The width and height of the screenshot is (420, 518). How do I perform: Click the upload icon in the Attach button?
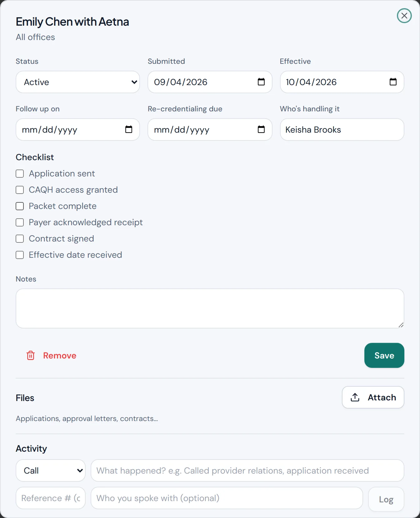[355, 397]
